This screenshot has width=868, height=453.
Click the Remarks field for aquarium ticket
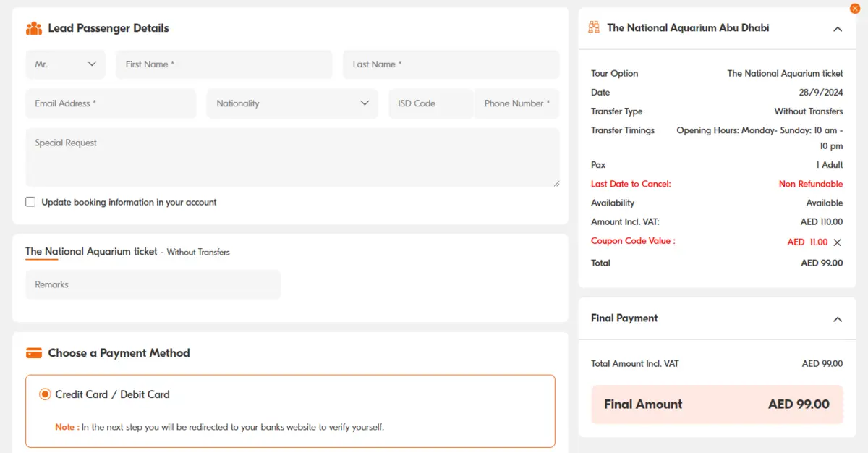[x=153, y=284]
